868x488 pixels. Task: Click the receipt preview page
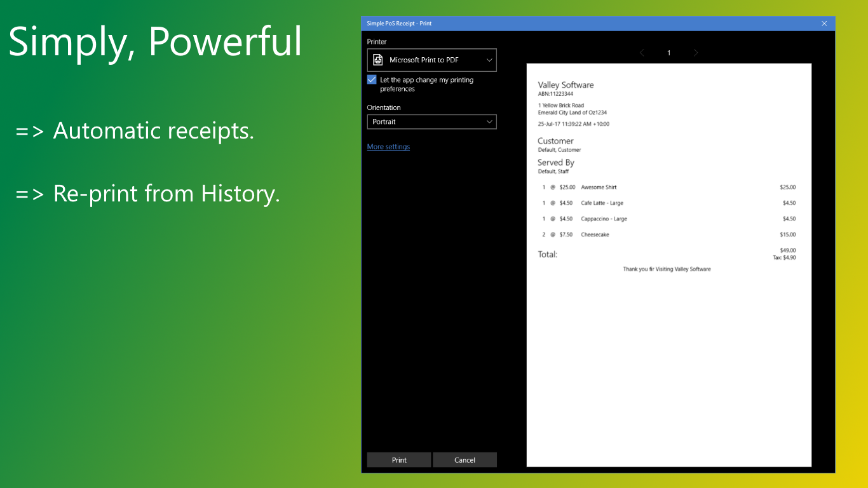click(669, 265)
